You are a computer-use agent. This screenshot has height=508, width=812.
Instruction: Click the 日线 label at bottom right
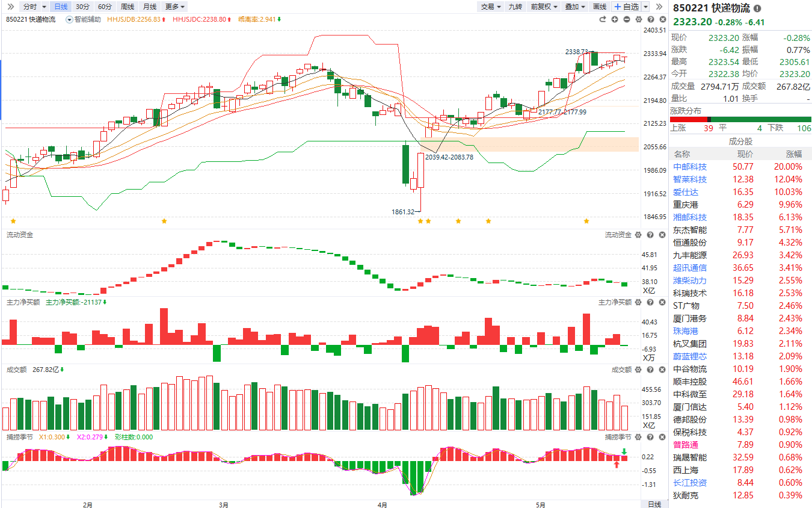click(654, 504)
